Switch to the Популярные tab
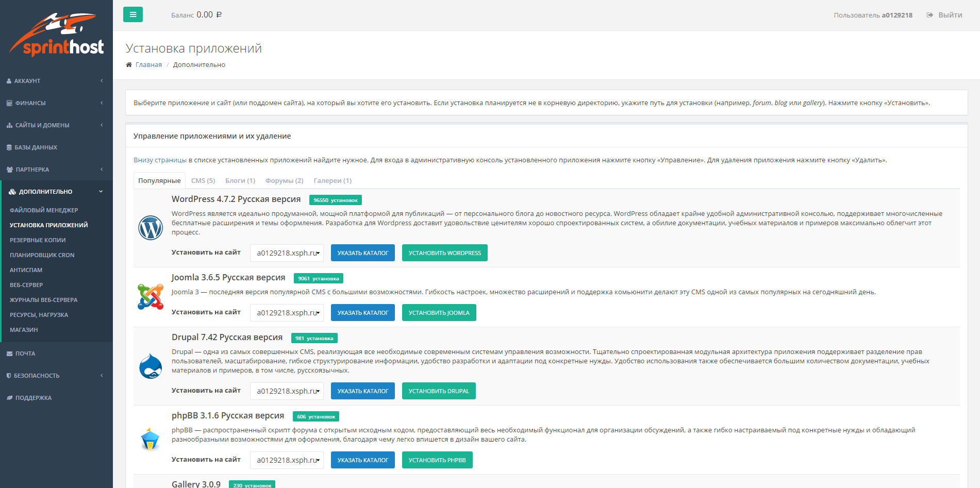Viewport: 980px width, 488px height. [x=159, y=181]
